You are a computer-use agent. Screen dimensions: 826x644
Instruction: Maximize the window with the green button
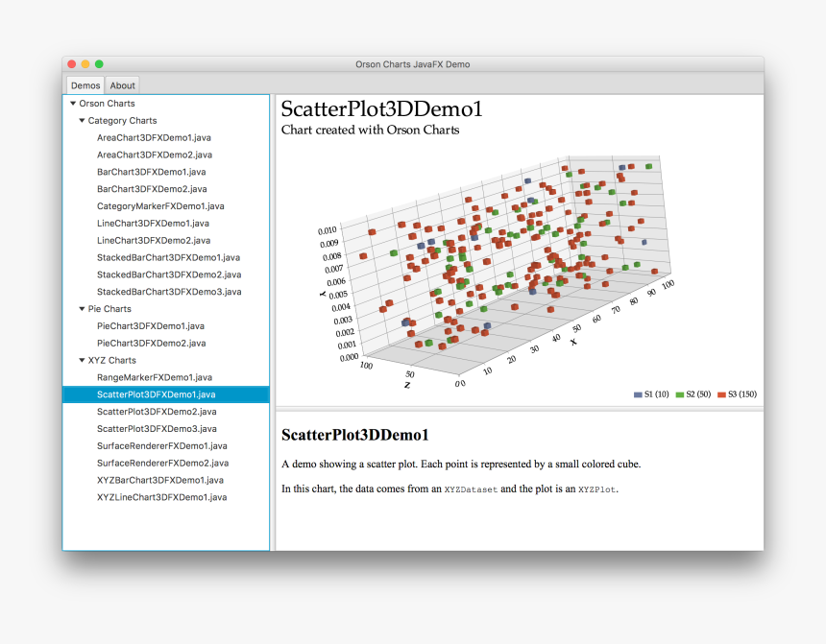99,64
